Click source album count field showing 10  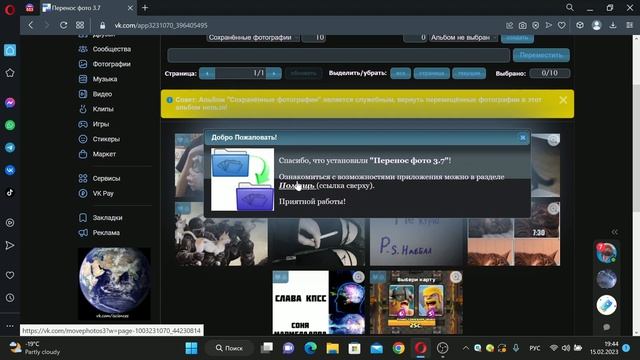coord(313,38)
